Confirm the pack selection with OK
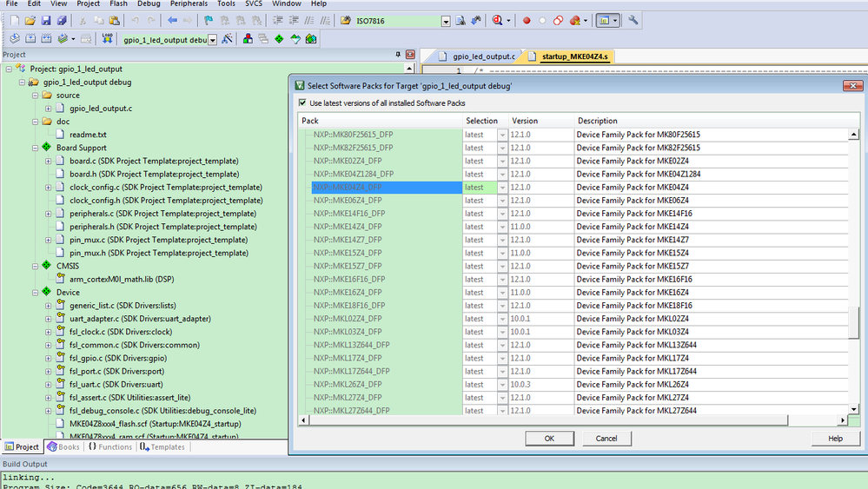The height and width of the screenshot is (489, 868). click(549, 438)
